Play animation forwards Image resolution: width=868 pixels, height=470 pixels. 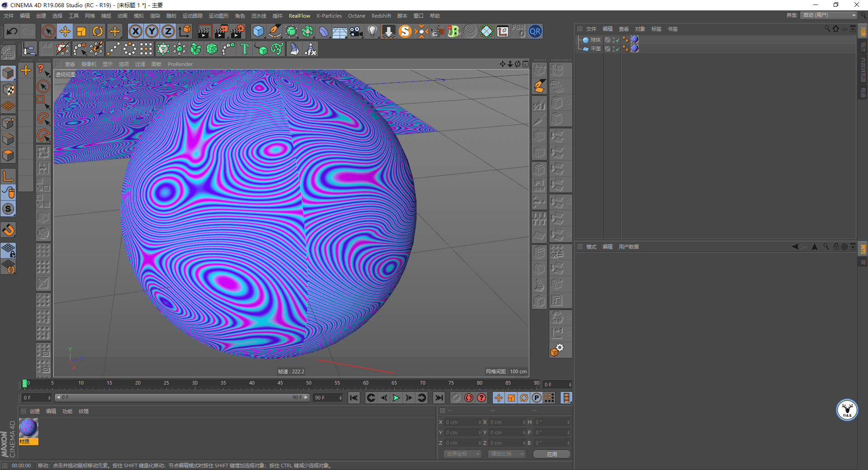tap(396, 398)
